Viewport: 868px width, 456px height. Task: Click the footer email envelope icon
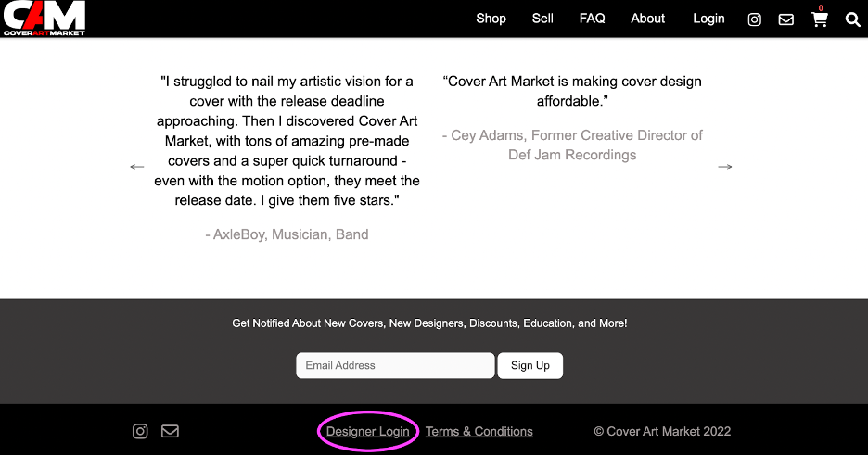[x=170, y=431]
